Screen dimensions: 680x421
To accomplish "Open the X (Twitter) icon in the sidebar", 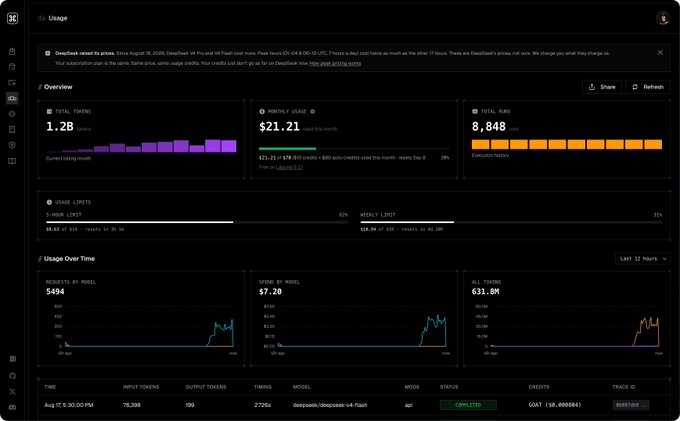I will pos(12,391).
